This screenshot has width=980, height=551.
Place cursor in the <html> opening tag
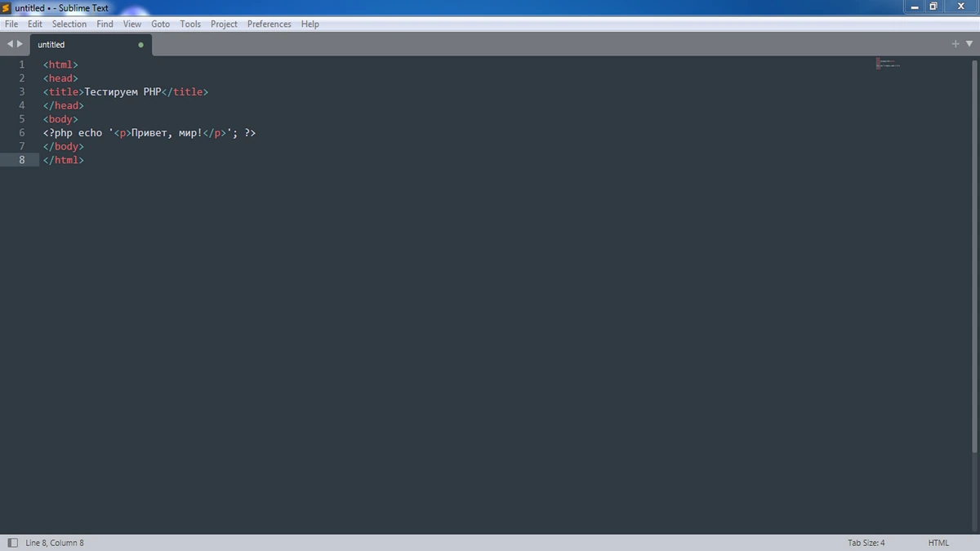click(x=60, y=64)
